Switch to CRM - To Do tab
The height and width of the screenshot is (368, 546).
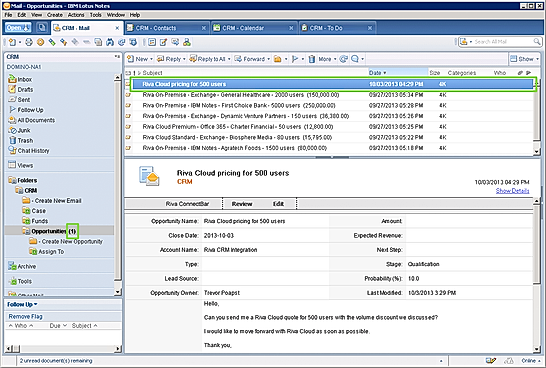[x=337, y=28]
